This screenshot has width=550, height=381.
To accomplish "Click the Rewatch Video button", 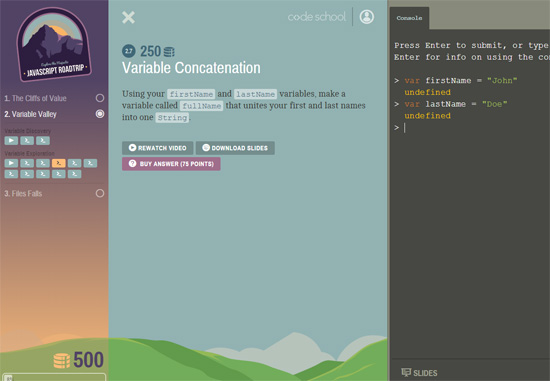I will coord(157,148).
